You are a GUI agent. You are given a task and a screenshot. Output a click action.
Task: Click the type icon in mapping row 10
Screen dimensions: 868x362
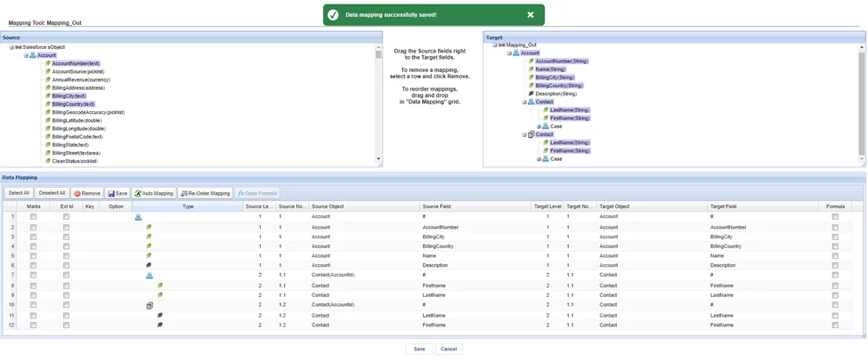[150, 305]
